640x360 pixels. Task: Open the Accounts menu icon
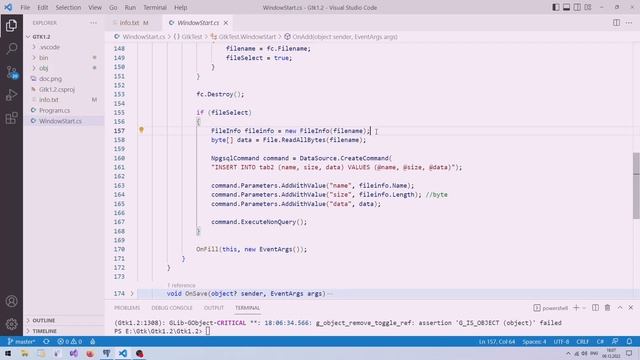(11, 301)
